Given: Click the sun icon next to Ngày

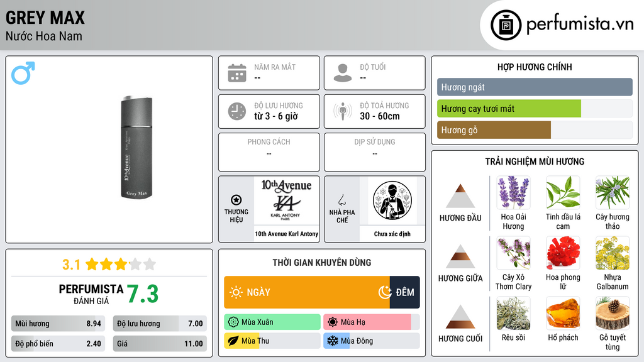Looking at the screenshot, I should coord(236,292).
